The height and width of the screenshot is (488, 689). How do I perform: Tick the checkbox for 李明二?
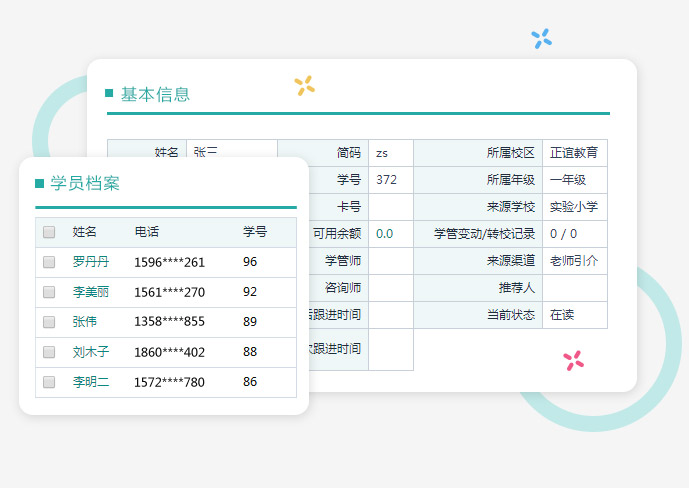click(x=49, y=382)
